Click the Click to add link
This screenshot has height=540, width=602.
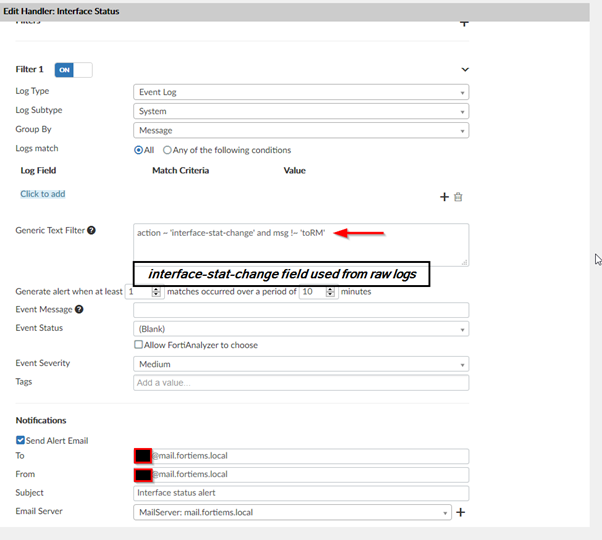43,194
